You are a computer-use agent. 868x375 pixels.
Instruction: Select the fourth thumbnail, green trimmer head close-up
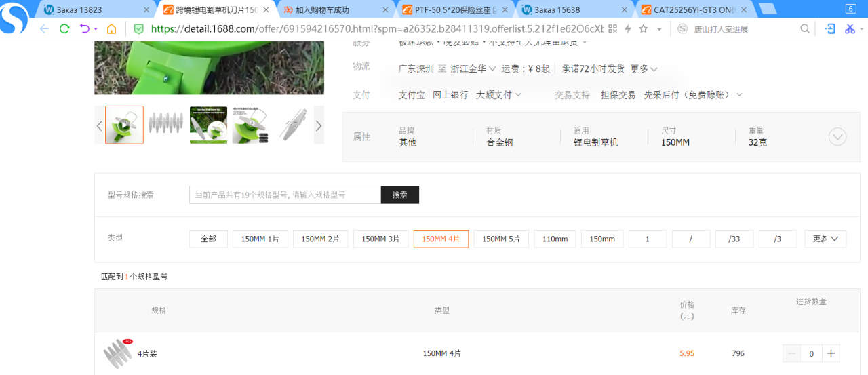pyautogui.click(x=250, y=125)
